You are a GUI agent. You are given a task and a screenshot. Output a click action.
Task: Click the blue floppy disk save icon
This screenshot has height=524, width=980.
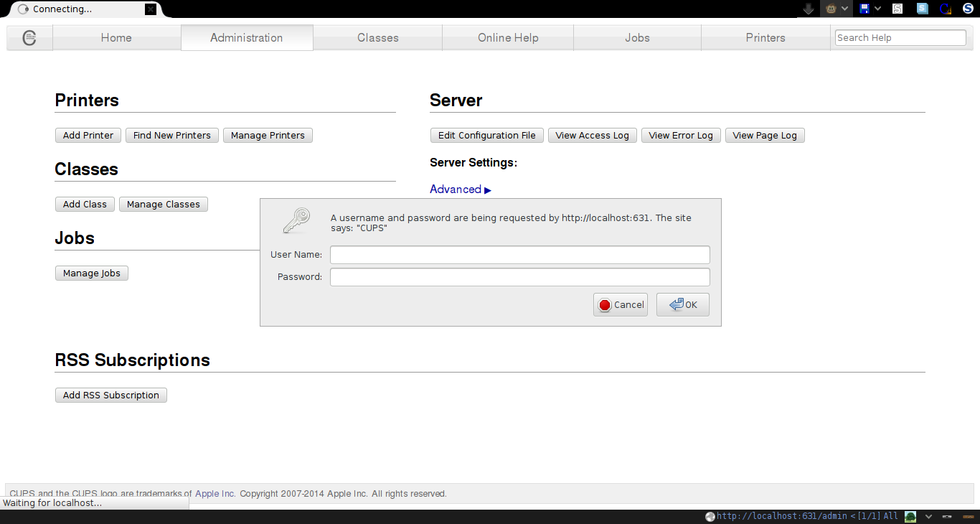pyautogui.click(x=864, y=9)
